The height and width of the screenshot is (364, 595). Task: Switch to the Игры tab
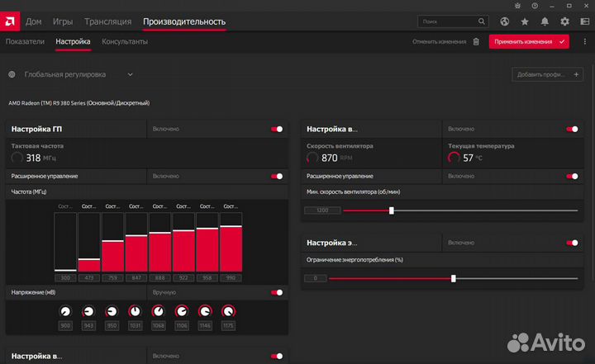(63, 21)
